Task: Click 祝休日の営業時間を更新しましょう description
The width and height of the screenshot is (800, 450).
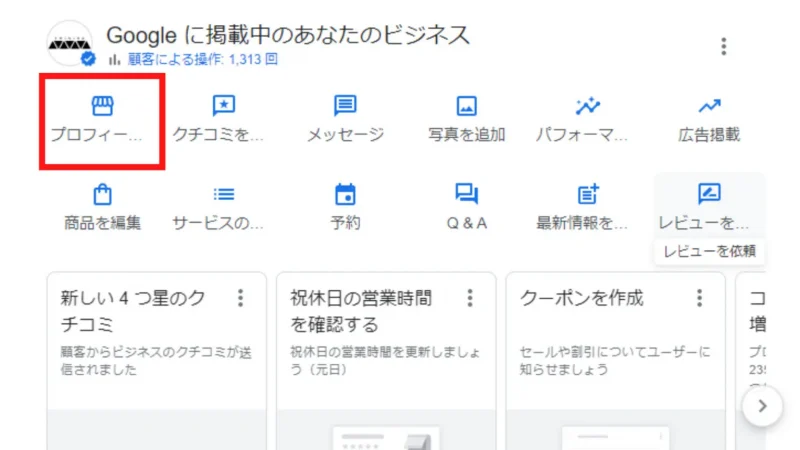Action: (385, 361)
